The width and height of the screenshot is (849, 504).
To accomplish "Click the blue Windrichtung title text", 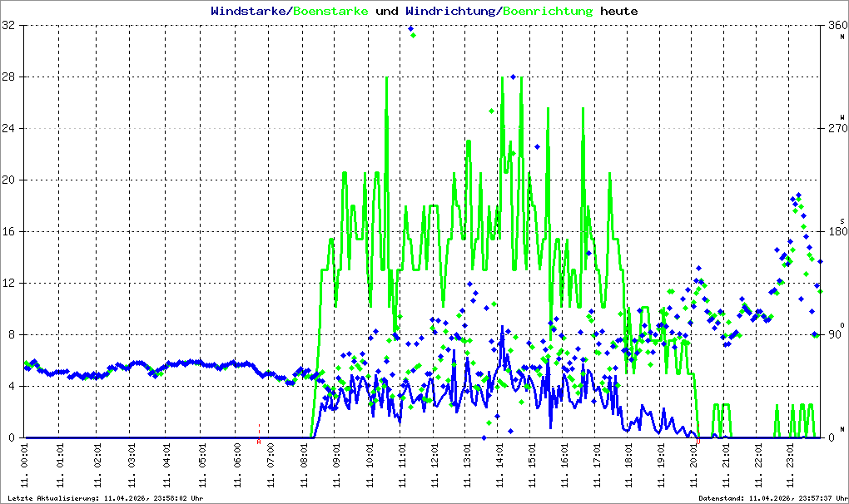I will (x=450, y=12).
